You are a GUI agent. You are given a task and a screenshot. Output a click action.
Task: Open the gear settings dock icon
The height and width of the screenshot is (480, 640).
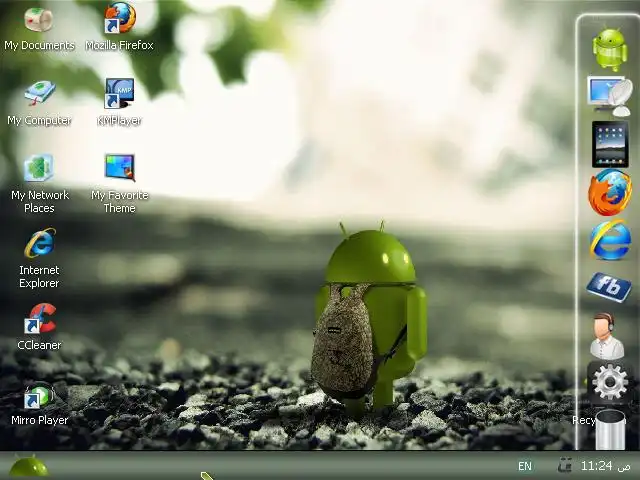click(610, 382)
